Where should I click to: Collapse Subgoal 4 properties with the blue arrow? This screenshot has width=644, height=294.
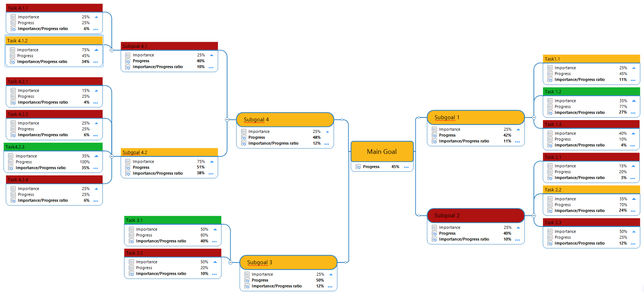pyautogui.click(x=327, y=132)
